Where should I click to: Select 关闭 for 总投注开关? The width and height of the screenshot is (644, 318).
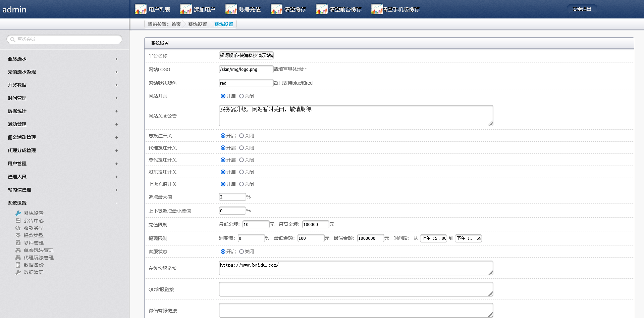[x=241, y=136]
